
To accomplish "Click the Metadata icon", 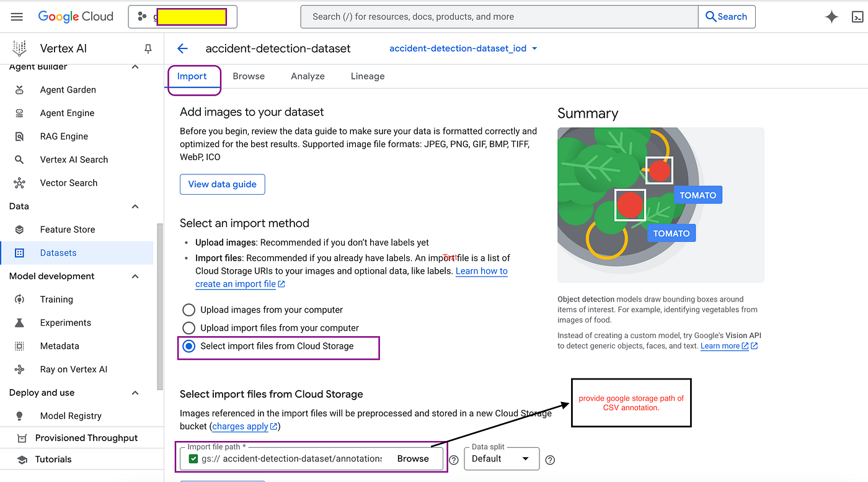I will click(19, 346).
